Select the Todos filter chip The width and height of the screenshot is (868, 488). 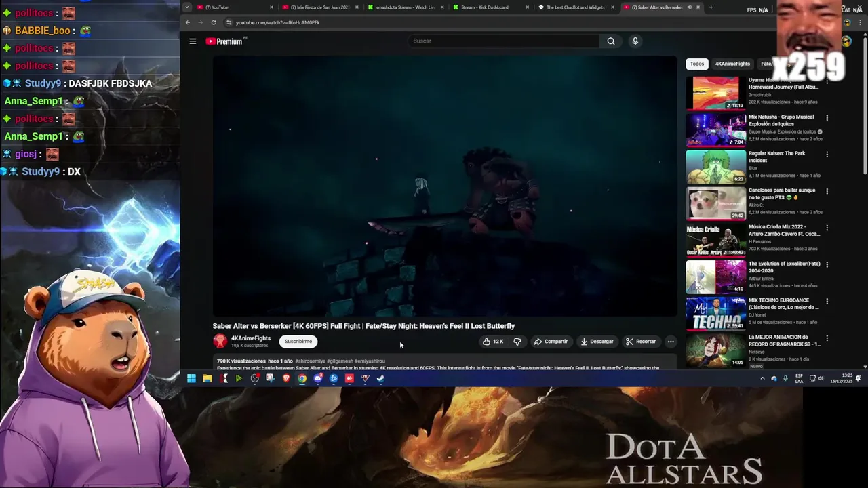pyautogui.click(x=697, y=64)
